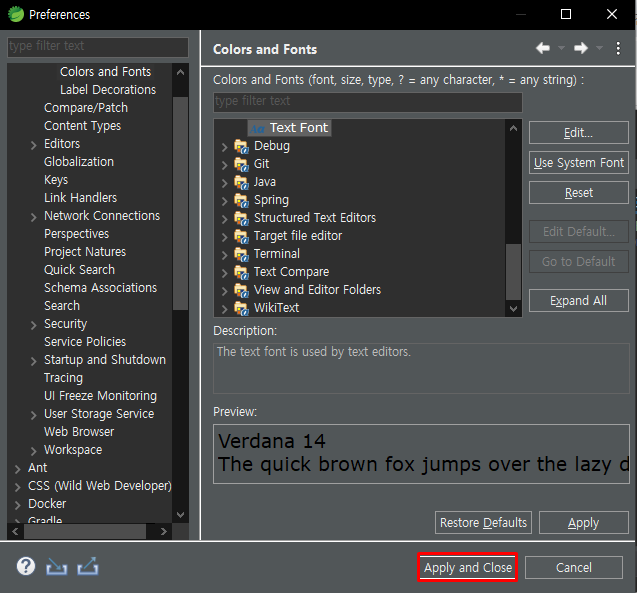Click the Expand All button
The image size is (637, 593).
pyautogui.click(x=578, y=301)
